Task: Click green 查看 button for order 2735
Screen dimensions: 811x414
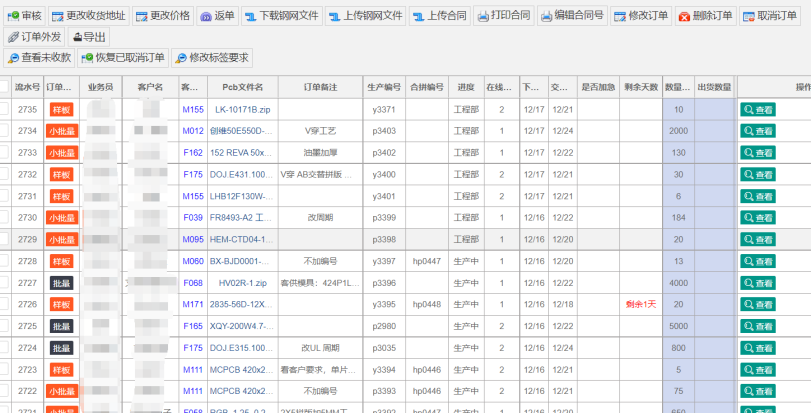Action: click(x=757, y=110)
